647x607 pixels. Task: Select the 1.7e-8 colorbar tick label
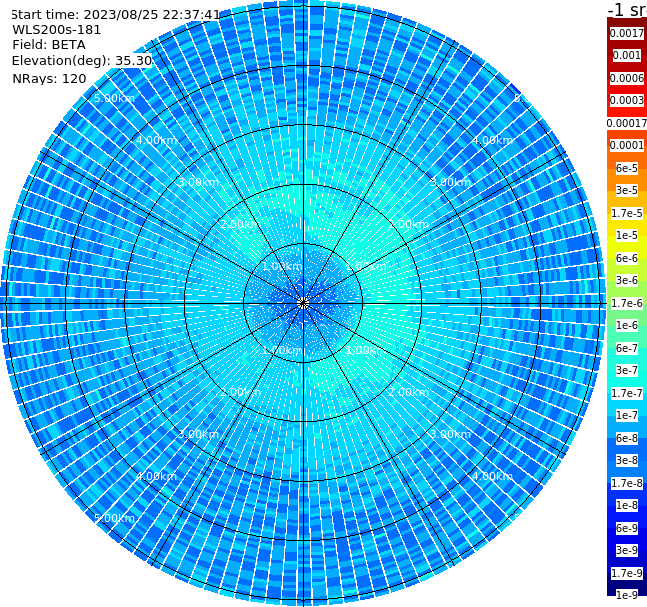coord(627,483)
